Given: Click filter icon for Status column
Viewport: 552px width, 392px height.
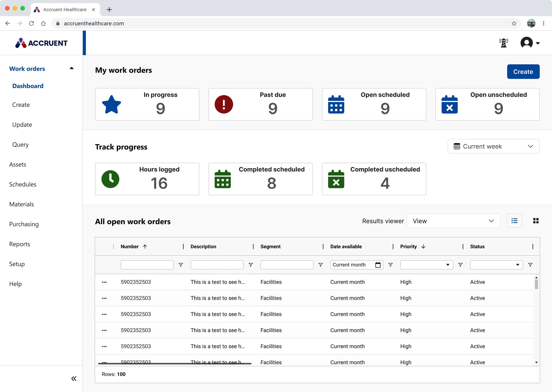Looking at the screenshot, I should (x=530, y=265).
